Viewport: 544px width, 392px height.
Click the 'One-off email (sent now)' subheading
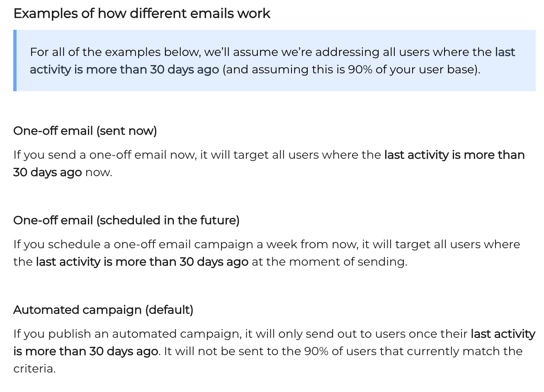pyautogui.click(x=85, y=131)
